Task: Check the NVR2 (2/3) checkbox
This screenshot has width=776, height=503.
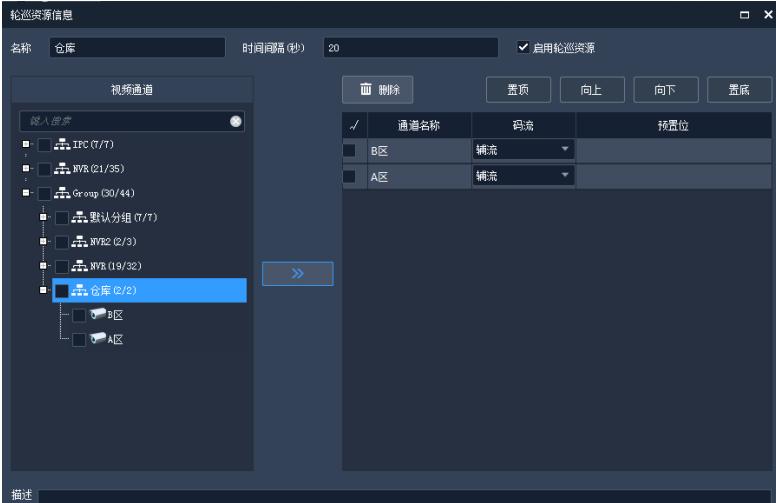Action: 62,242
